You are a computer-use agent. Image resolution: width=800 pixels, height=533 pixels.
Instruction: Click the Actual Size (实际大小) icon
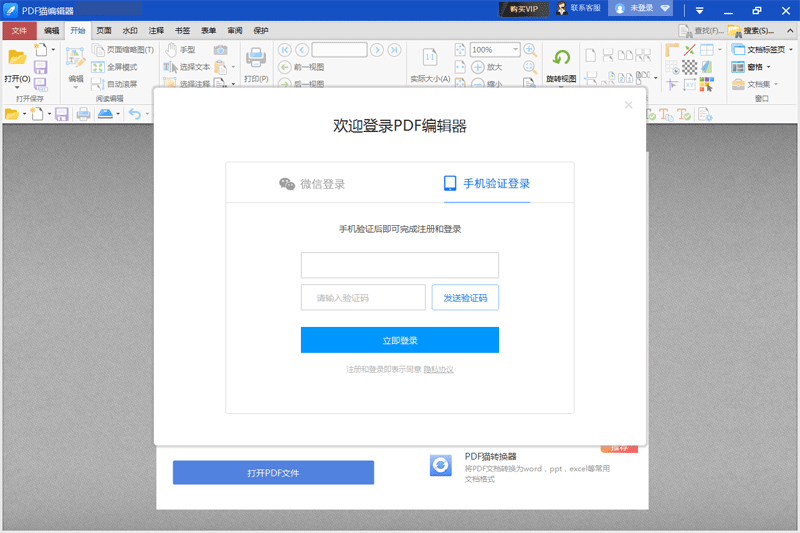pyautogui.click(x=430, y=58)
